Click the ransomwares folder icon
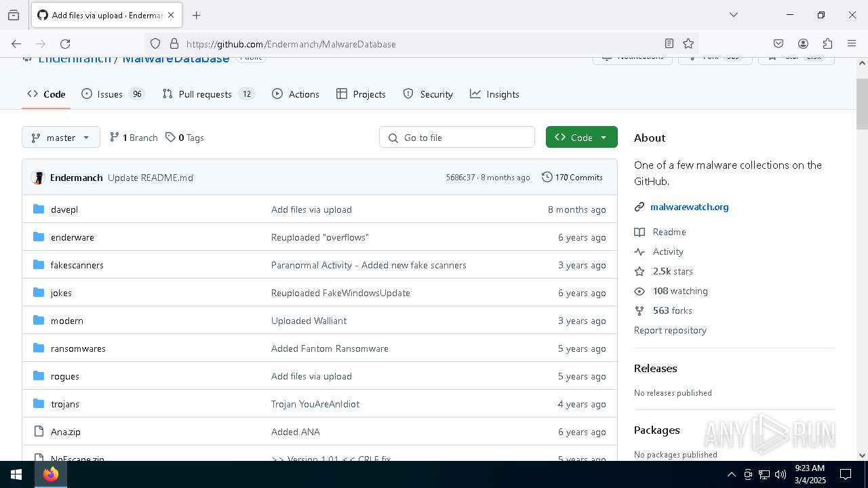868x488 pixels. click(x=39, y=348)
